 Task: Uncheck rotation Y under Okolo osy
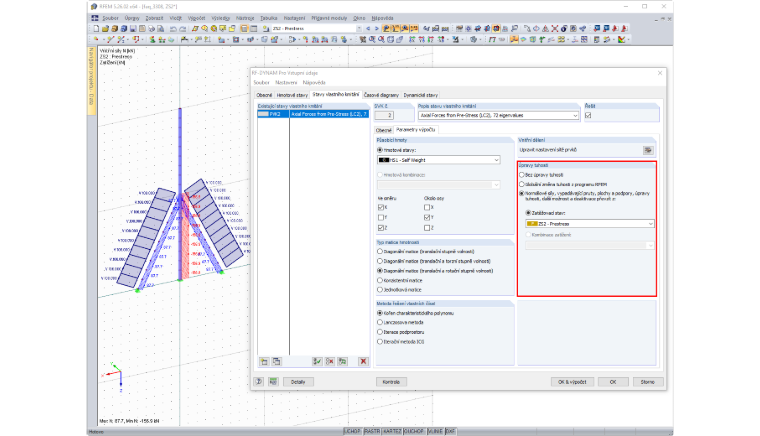(427, 218)
